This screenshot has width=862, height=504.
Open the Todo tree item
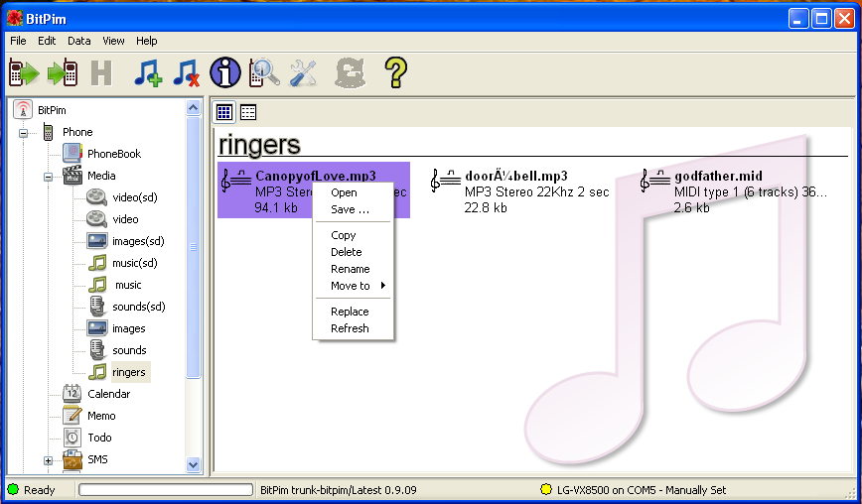click(99, 438)
